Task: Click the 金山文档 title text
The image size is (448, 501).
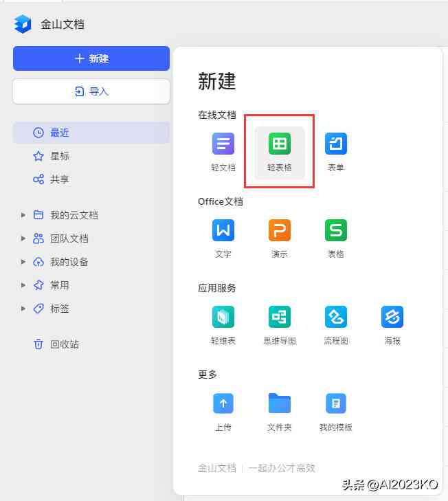Action: coord(63,24)
